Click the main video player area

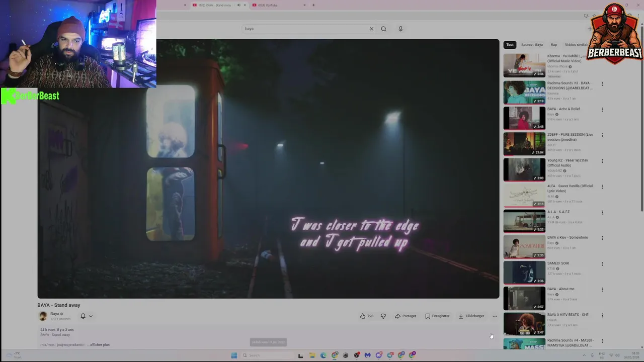[268, 168]
